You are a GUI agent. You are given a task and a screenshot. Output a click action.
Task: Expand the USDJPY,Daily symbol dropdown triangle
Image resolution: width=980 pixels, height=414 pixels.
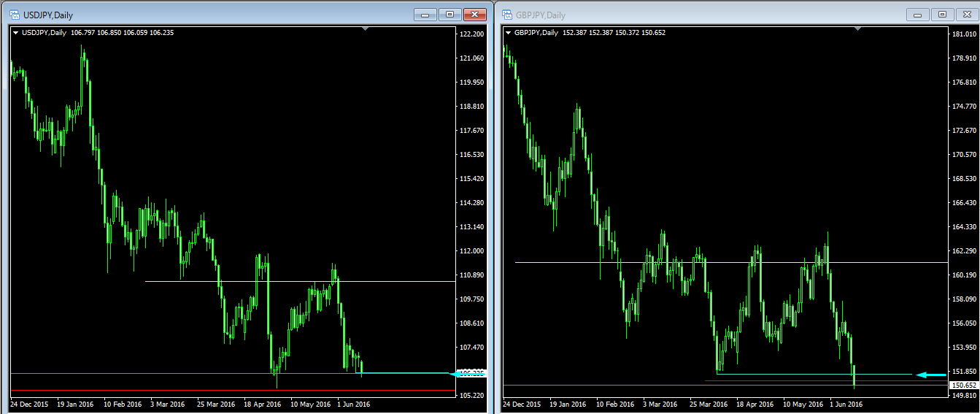point(15,32)
